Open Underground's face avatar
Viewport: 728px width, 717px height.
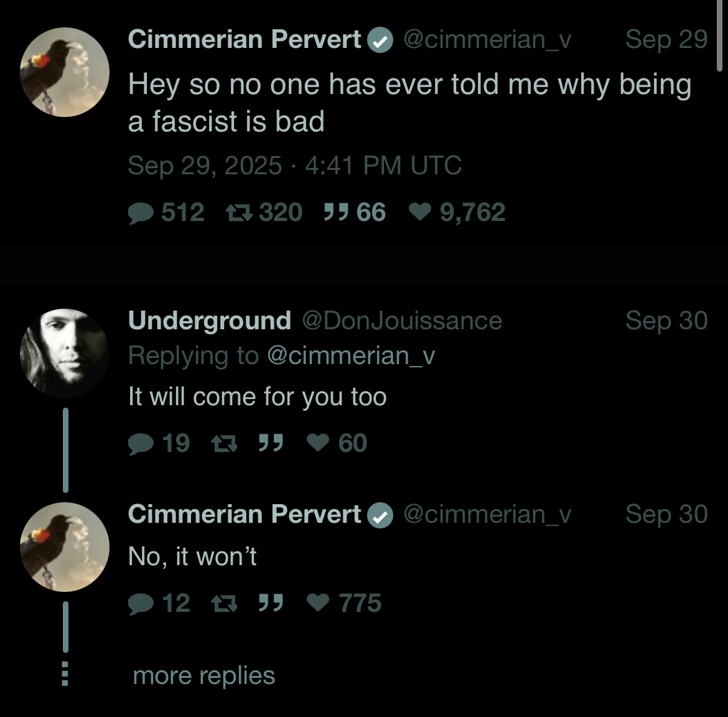[x=65, y=353]
